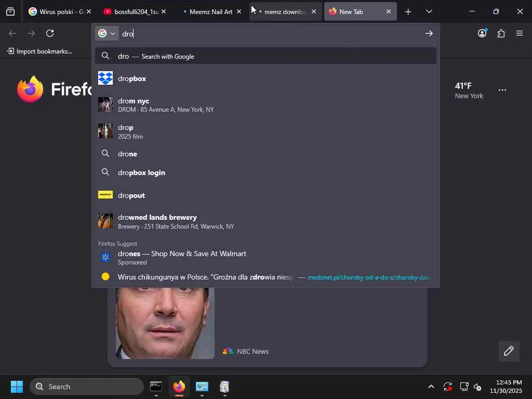
Task: Click the Firefox logo on new tab
Action: tap(30, 89)
